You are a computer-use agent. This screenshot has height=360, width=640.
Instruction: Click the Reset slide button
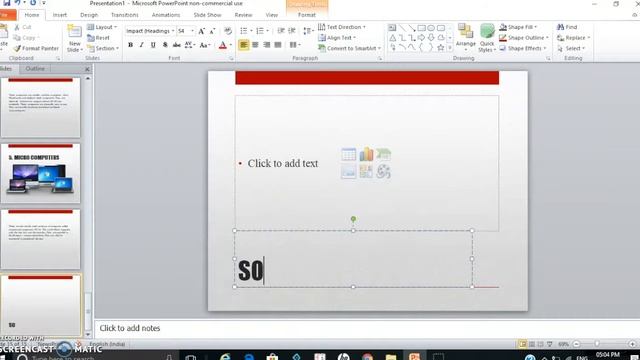(x=98, y=38)
